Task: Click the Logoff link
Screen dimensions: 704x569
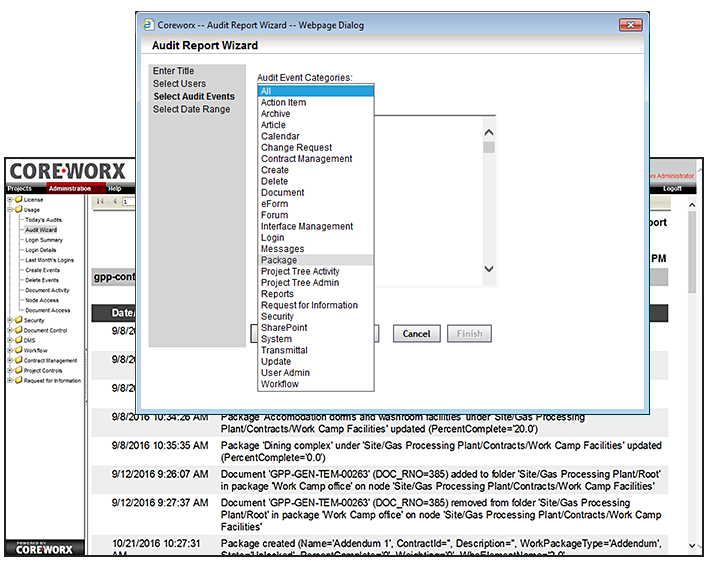Action: point(672,189)
